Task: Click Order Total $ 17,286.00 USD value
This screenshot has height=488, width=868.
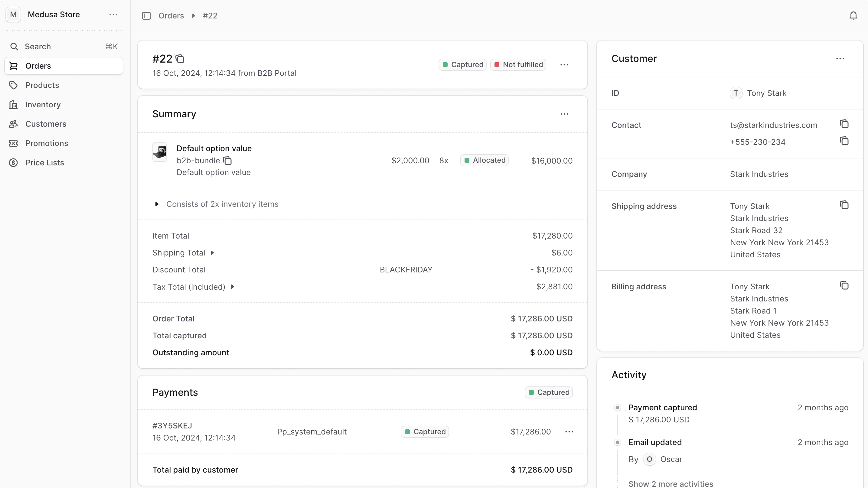Action: coord(541,319)
